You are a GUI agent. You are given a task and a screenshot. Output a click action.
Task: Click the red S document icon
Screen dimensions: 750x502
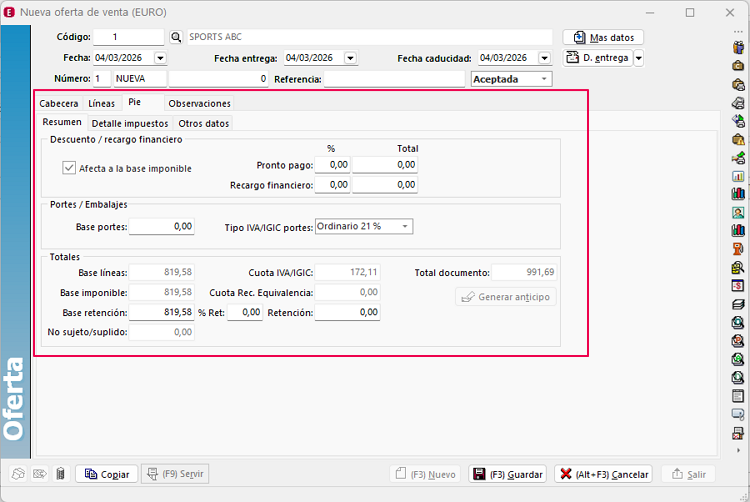coord(738,286)
